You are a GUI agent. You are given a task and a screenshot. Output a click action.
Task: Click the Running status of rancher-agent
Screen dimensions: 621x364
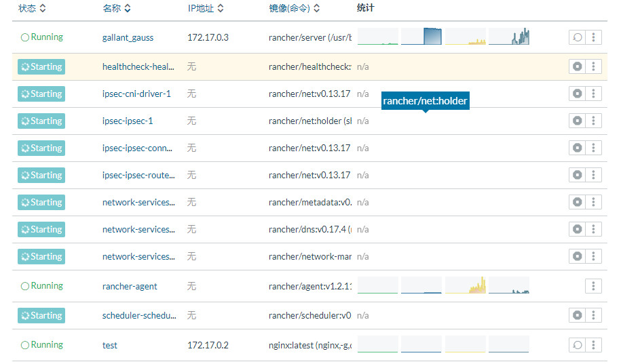coord(42,285)
